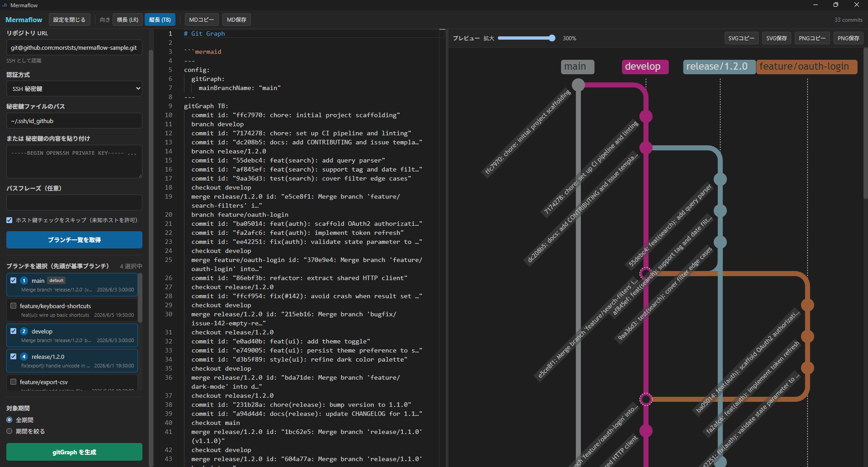868x467 pixels.
Task: Click the main branch label in preview
Action: pyautogui.click(x=578, y=67)
